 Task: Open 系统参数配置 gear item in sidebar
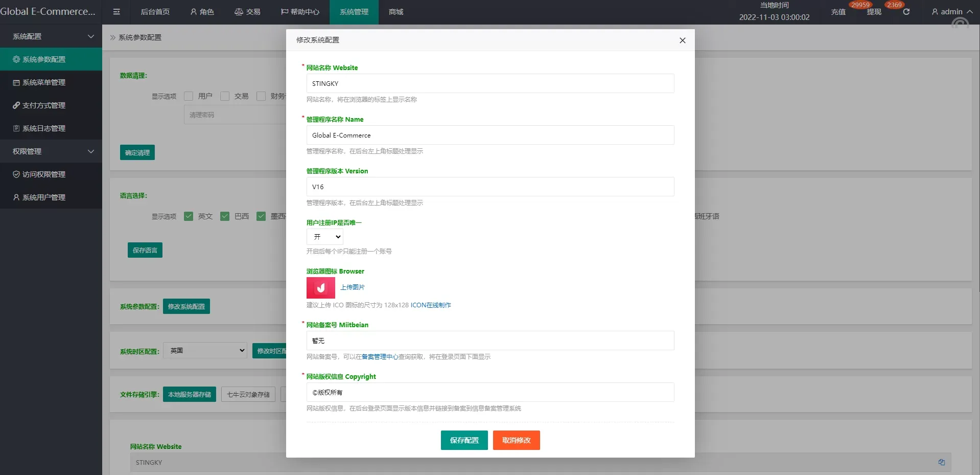[x=44, y=59]
